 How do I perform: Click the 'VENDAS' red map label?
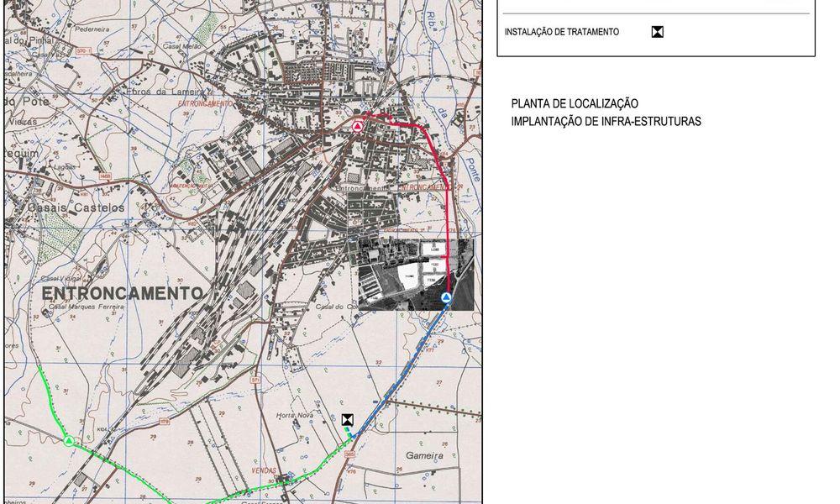coord(264,470)
